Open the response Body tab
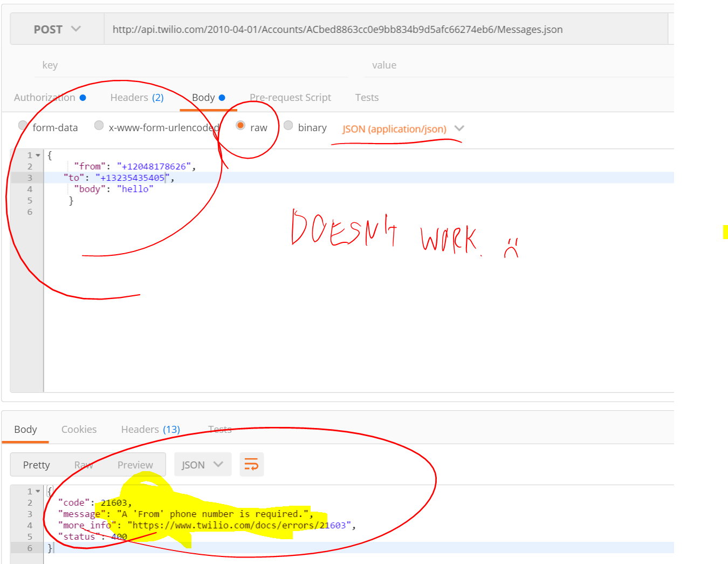728x564 pixels. (25, 430)
